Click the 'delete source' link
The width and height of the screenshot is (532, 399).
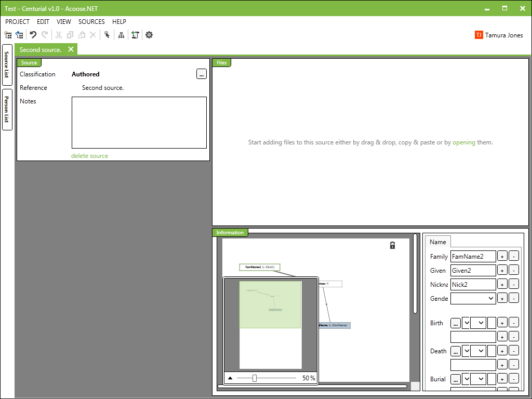[89, 156]
